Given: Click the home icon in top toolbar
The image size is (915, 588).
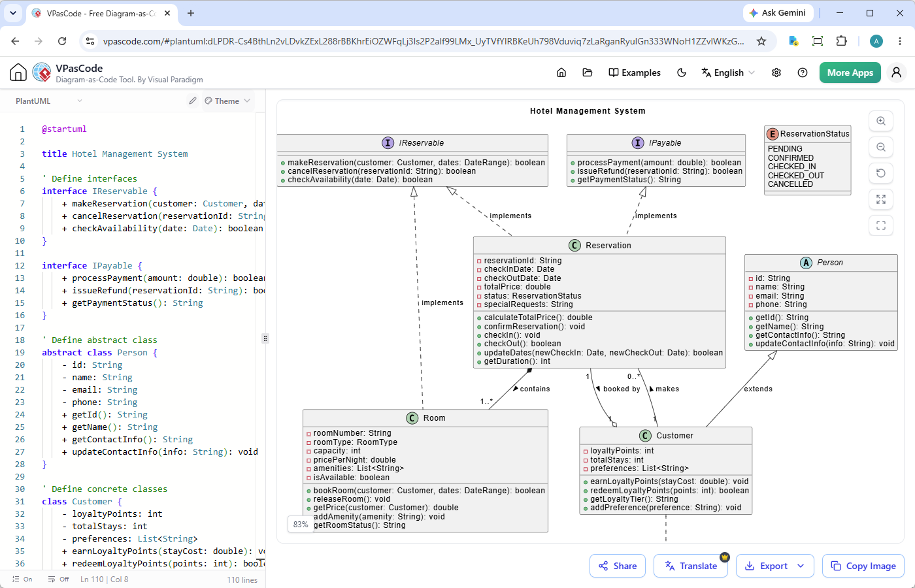Looking at the screenshot, I should (x=561, y=73).
